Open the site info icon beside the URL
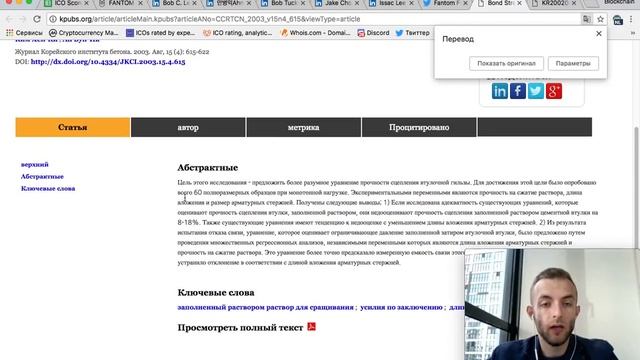 coord(53,19)
